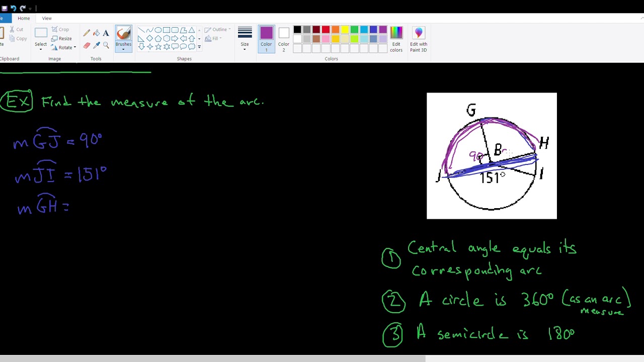Click the Undo arrow icon
Screen dimensions: 644x362
point(14,8)
